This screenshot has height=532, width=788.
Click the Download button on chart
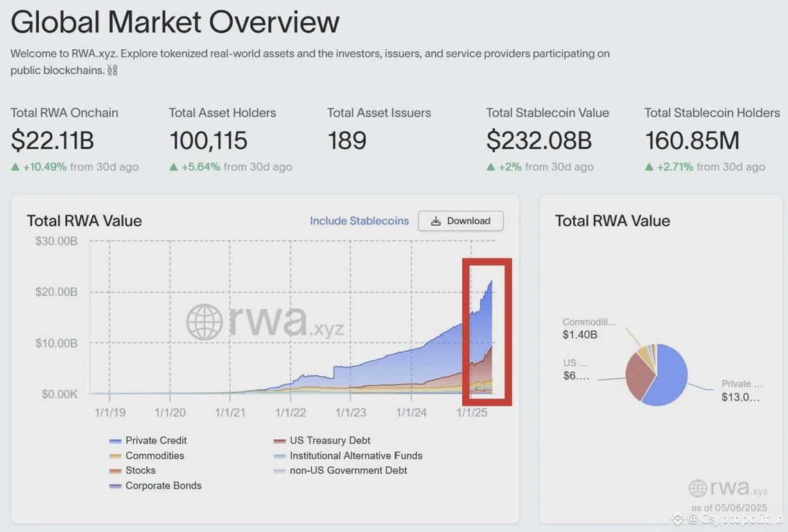pos(460,221)
